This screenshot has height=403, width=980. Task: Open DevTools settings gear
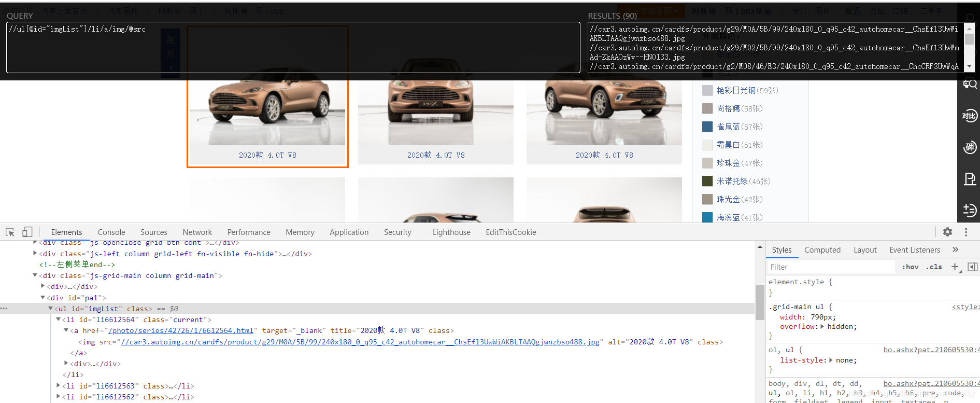click(x=947, y=232)
